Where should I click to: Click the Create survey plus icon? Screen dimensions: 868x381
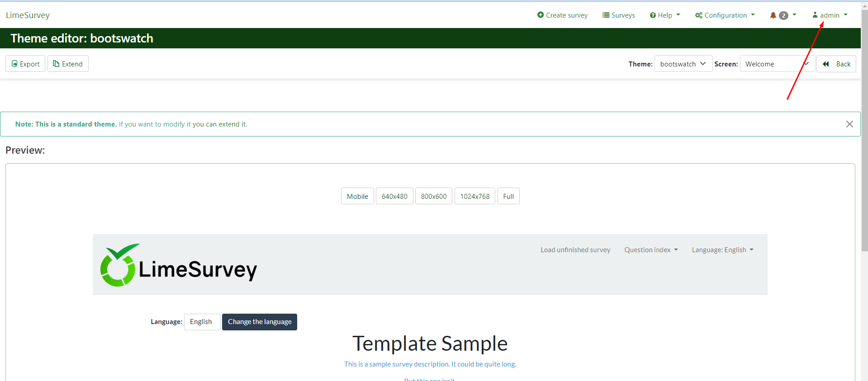(540, 15)
